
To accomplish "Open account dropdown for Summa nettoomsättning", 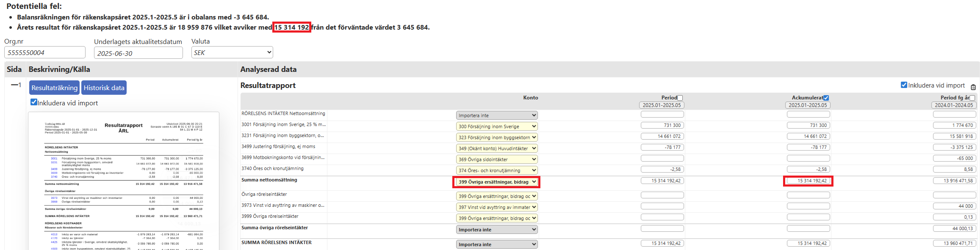I will [x=496, y=182].
